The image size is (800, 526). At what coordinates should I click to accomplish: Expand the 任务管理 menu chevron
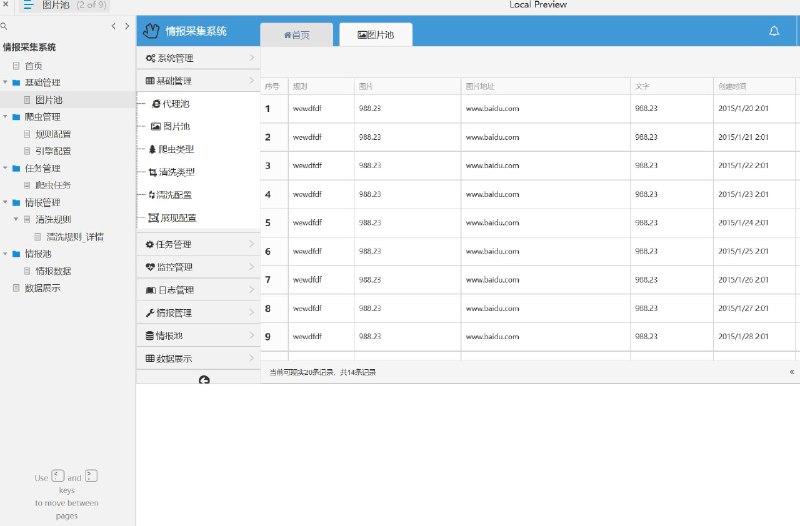[252, 244]
